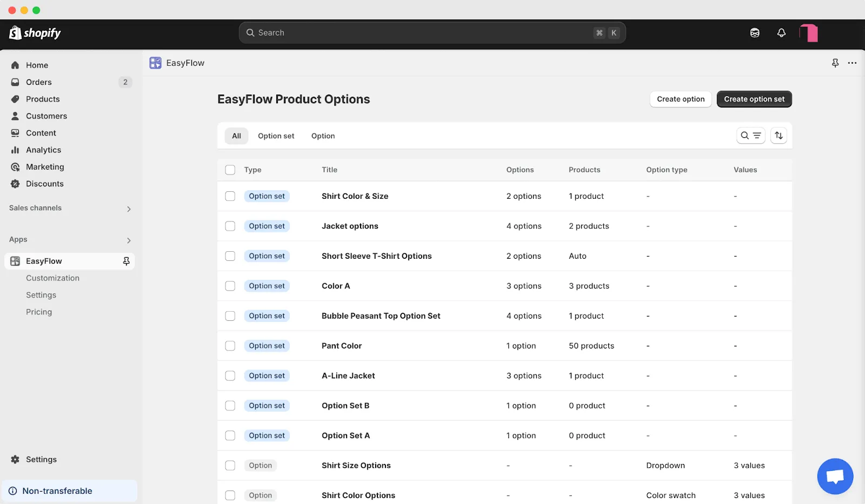Screen dimensions: 865x504
Task: Click the Discounts badge icon
Action: pyautogui.click(x=15, y=184)
